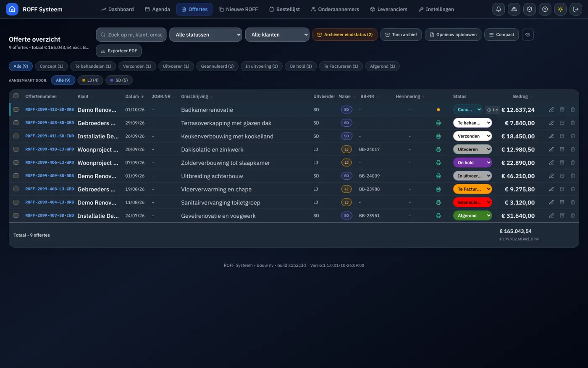Tick the checkbox for ROFF-2099-412-SD-DRB
The width and height of the screenshot is (588, 368).
pos(16,109)
